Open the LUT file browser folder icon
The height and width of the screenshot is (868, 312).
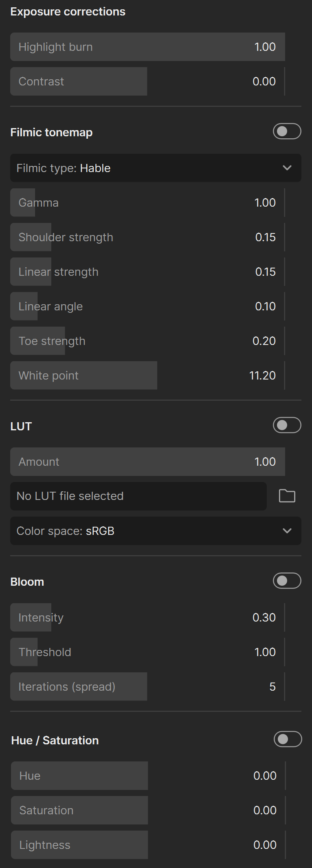287,496
